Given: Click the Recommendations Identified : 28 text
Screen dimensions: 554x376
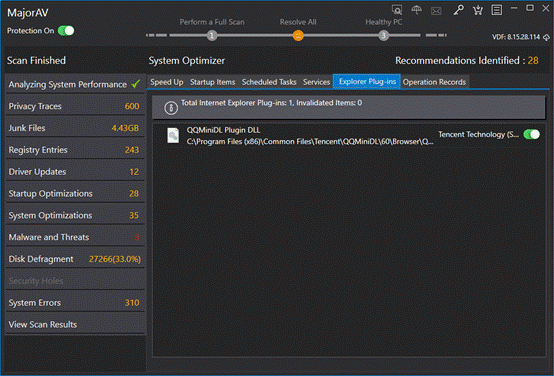Looking at the screenshot, I should click(466, 60).
